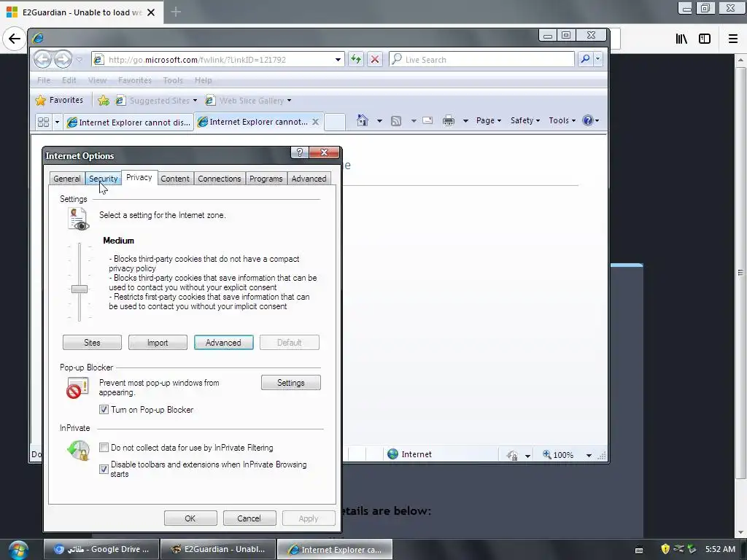Open the File menu in Internet Explorer
The image size is (747, 560).
click(x=44, y=80)
